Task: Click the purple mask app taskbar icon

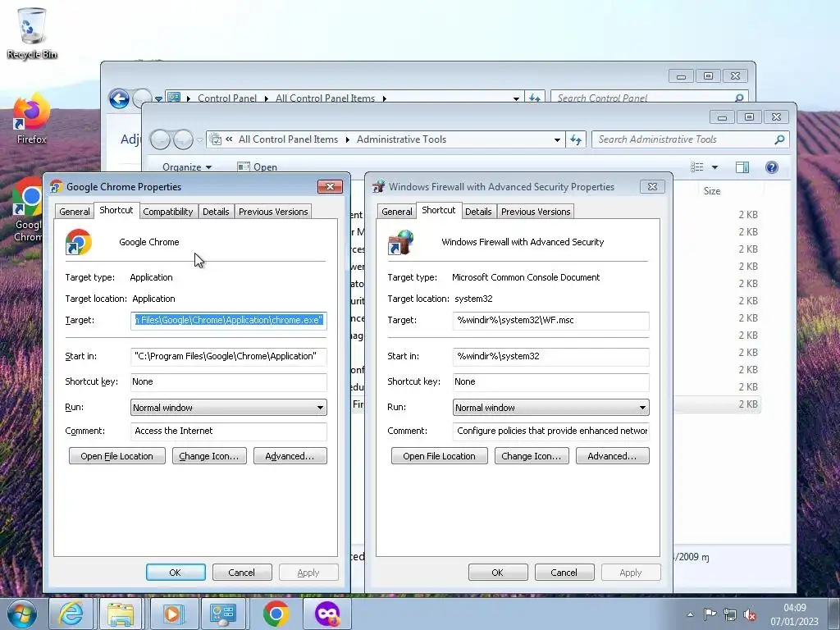Action: pos(327,614)
